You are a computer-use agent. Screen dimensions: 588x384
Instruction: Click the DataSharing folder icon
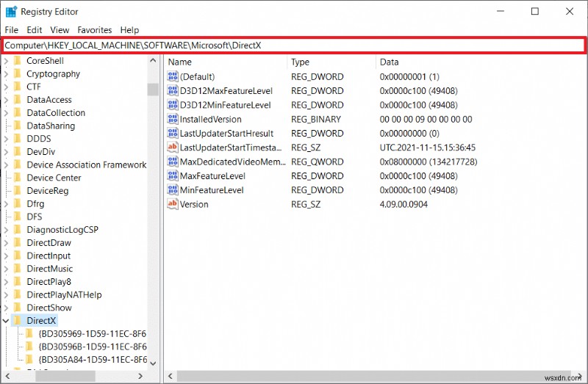(17, 126)
